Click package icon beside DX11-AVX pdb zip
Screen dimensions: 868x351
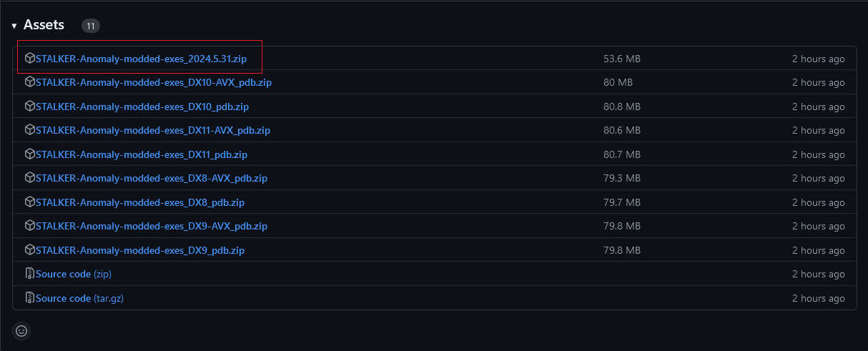tap(30, 130)
